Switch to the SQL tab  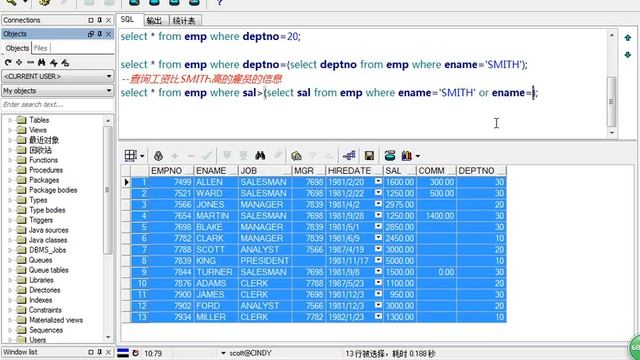(127, 20)
